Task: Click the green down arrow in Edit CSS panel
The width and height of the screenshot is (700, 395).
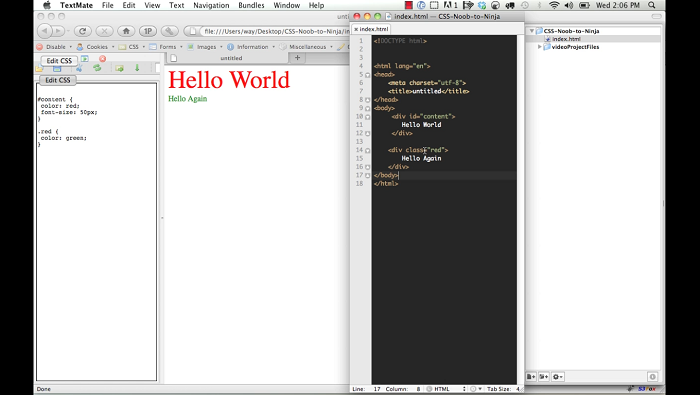Action: click(137, 68)
